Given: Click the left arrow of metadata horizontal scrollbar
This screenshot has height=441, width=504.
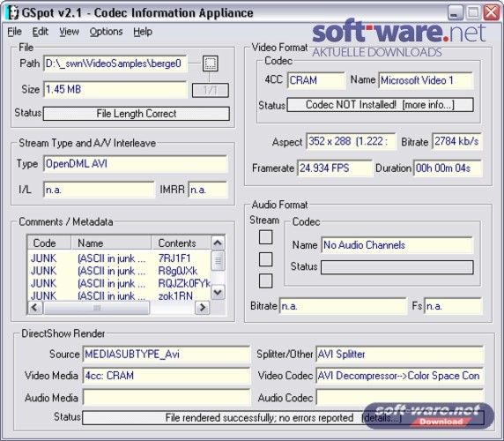Looking at the screenshot, I should [x=35, y=308].
